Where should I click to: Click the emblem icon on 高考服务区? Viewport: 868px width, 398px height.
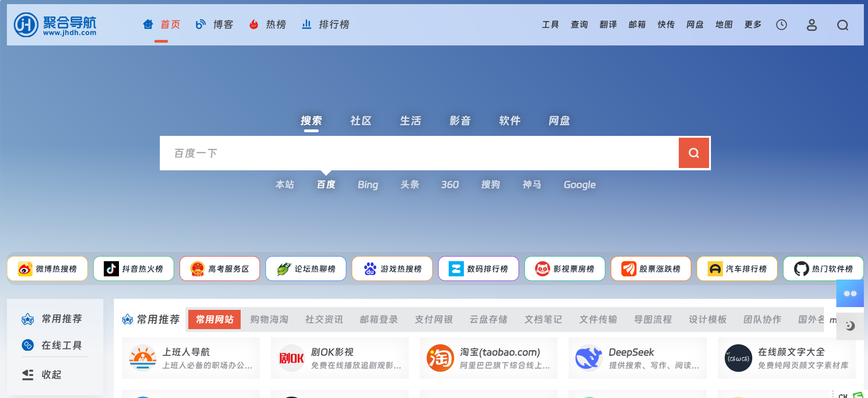coord(197,269)
